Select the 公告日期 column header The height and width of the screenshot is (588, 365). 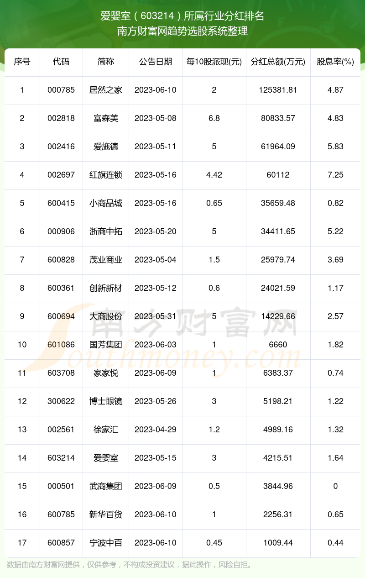tap(155, 62)
